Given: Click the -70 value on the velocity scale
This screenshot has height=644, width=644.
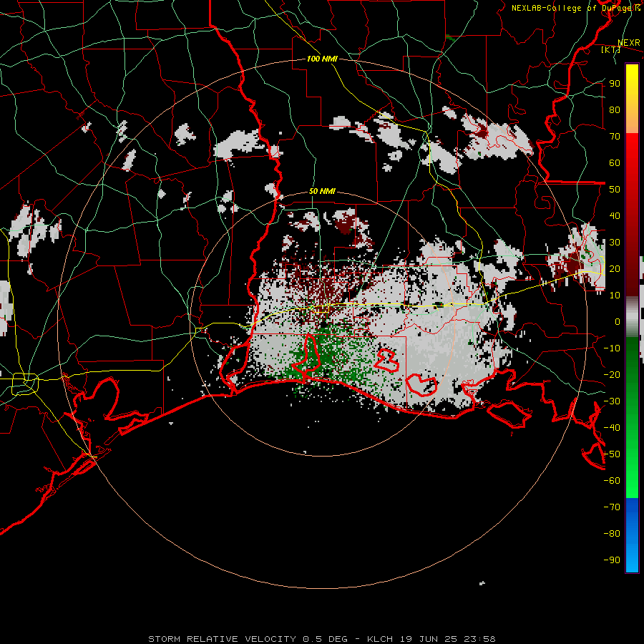Looking at the screenshot, I should click(612, 507).
